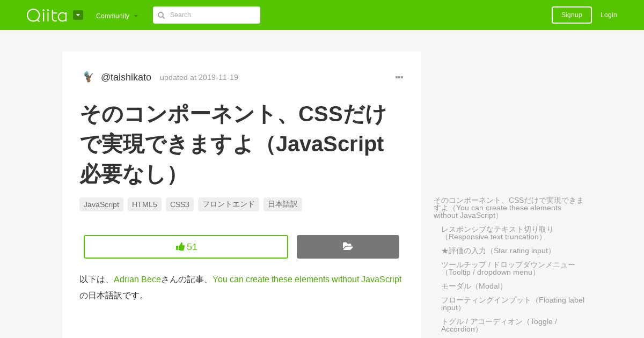Jump to モーダル (Modal) section

474,286
